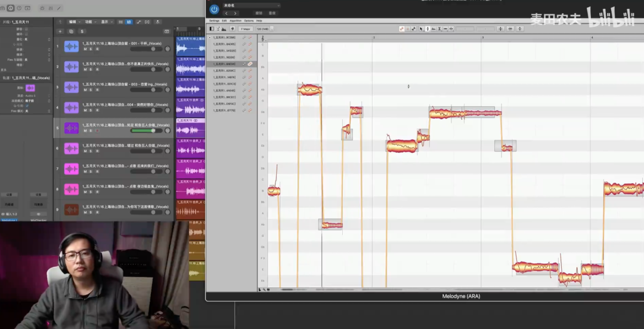Click the correct pitch macro button
Viewport: 644px width, 329px height.
pyautogui.click(x=500, y=29)
